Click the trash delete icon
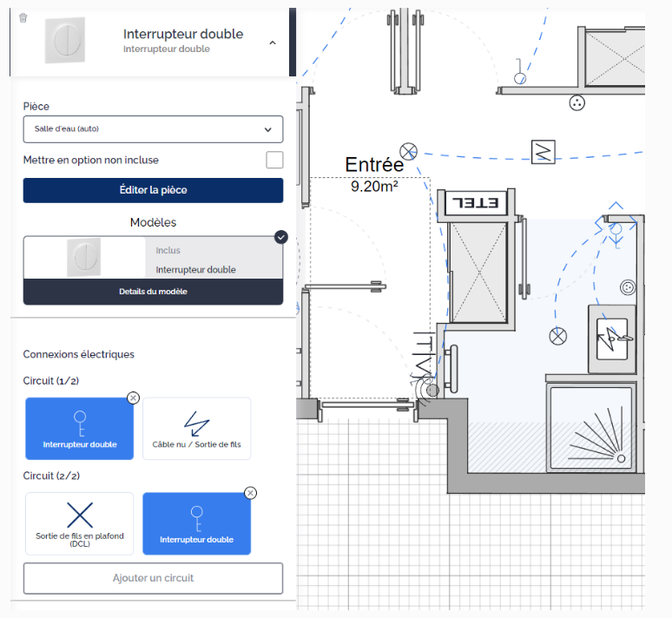 [x=23, y=17]
